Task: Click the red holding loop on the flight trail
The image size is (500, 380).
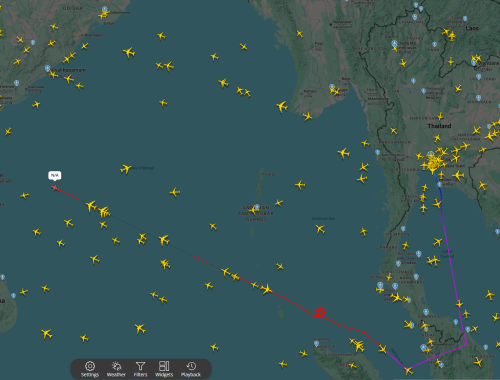Action: pos(320,312)
